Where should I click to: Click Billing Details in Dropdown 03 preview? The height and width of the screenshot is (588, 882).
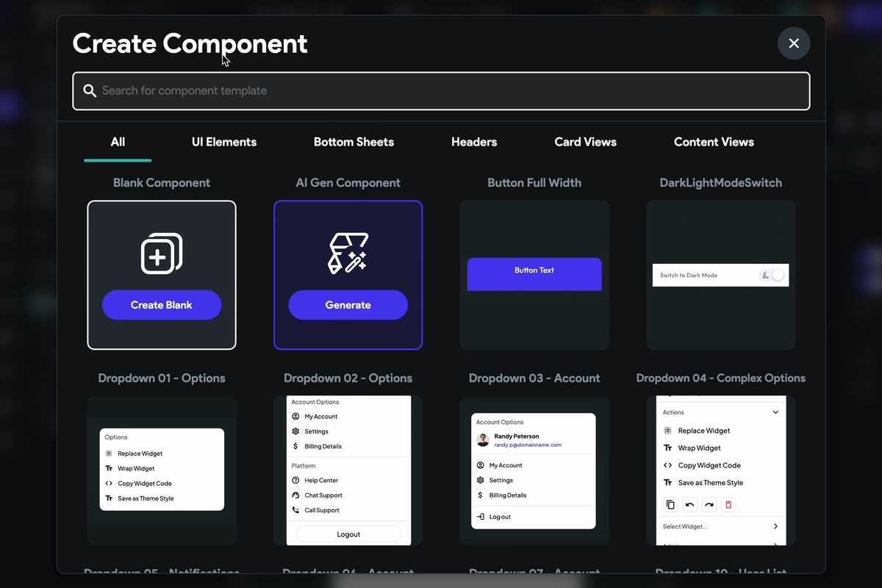[508, 495]
